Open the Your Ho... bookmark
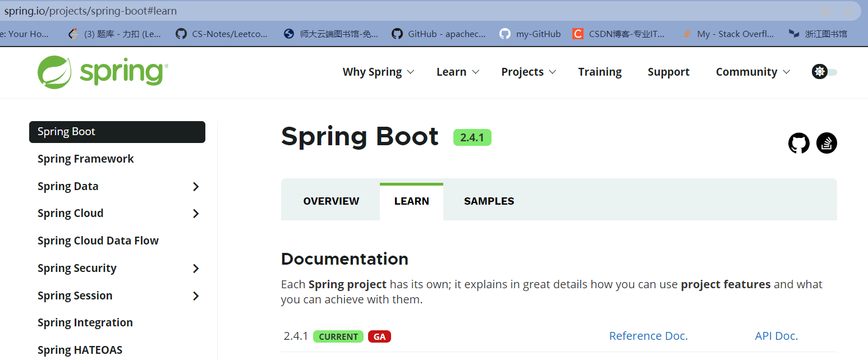 (x=25, y=34)
